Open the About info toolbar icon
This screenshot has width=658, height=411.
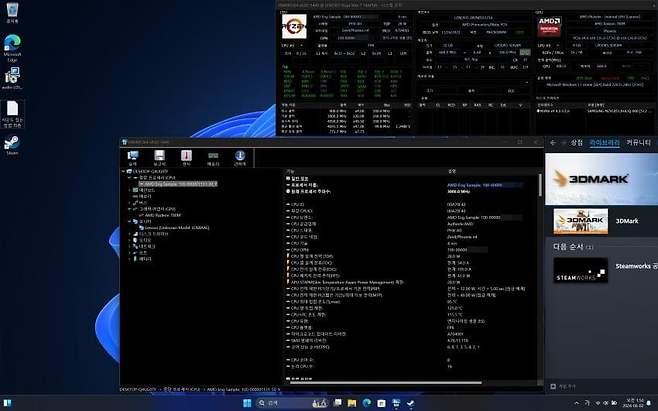[x=239, y=156]
